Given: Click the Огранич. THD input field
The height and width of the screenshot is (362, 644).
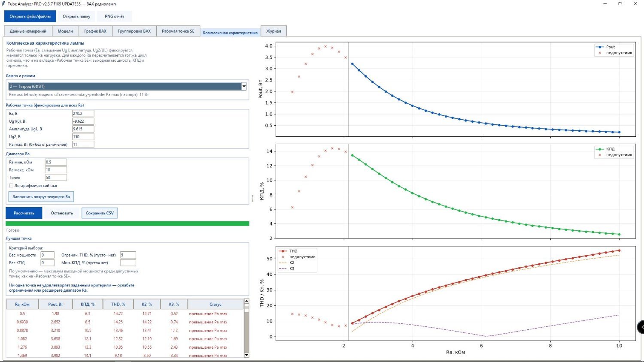Looking at the screenshot, I should click(x=128, y=255).
